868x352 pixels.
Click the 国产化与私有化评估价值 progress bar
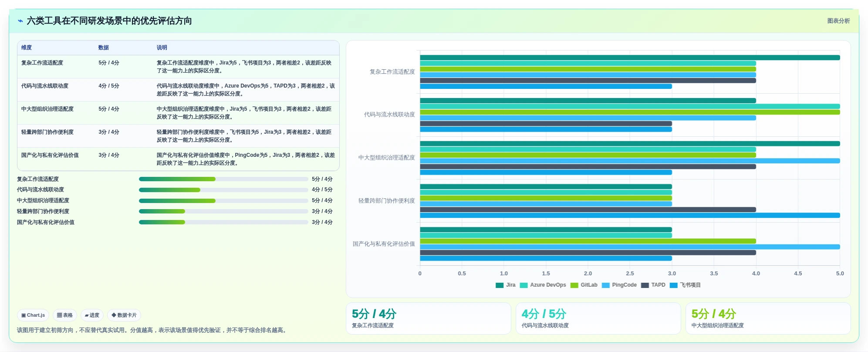(x=223, y=222)
